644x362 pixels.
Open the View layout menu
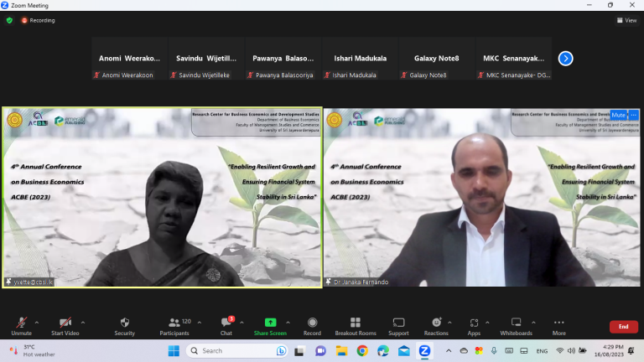point(626,20)
